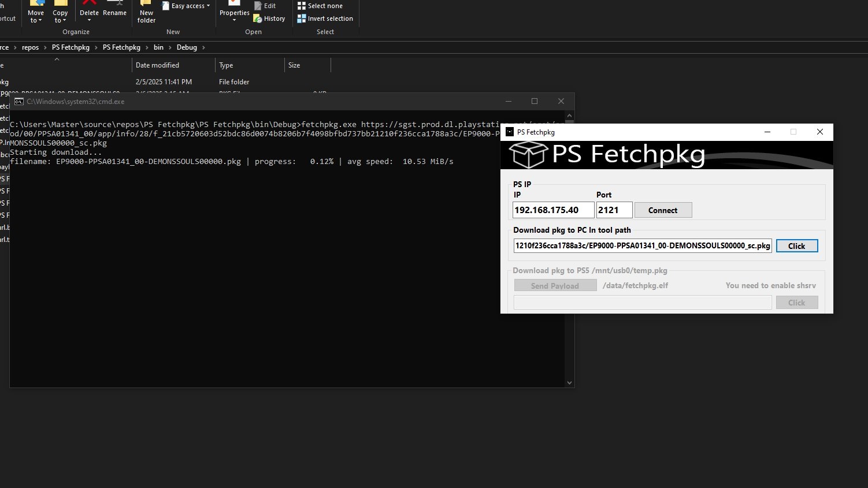Screen dimensions: 868x488
Task: Click 'Download pkg to PC In tool path' label
Action: [572, 230]
